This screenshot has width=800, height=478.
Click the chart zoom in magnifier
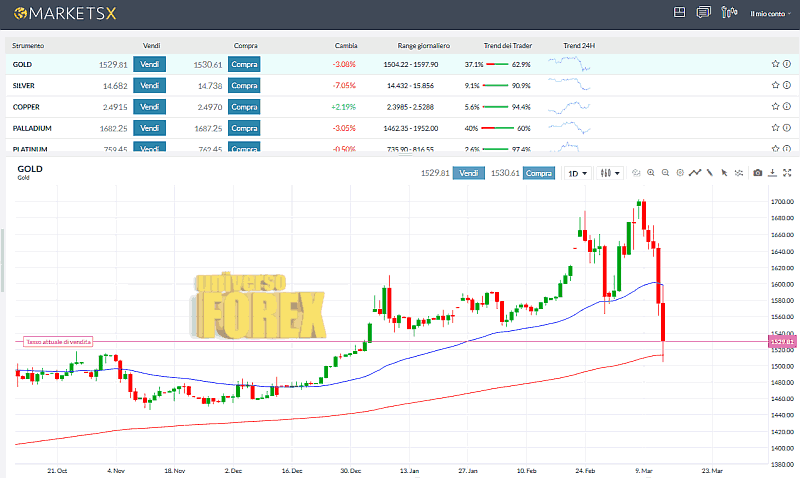coord(650,173)
